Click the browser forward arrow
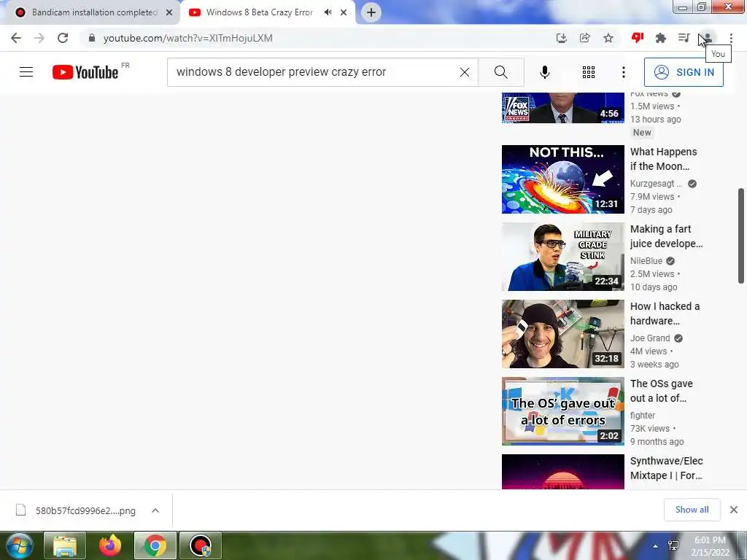The image size is (747, 560). 39,38
